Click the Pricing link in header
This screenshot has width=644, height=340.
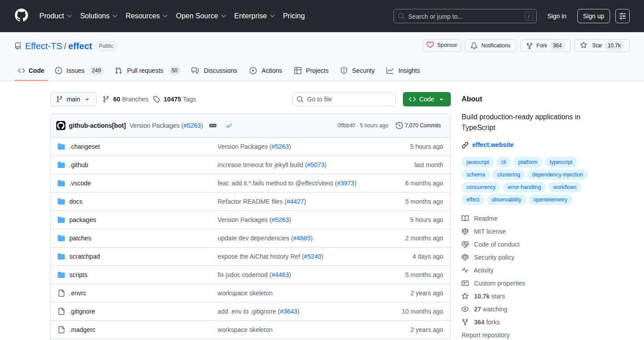point(294,16)
